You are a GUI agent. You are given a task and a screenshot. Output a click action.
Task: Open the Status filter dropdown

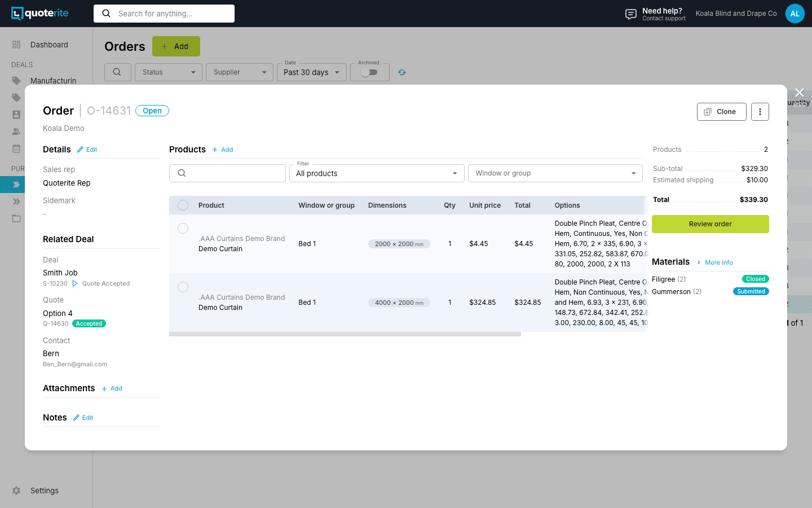[169, 72]
